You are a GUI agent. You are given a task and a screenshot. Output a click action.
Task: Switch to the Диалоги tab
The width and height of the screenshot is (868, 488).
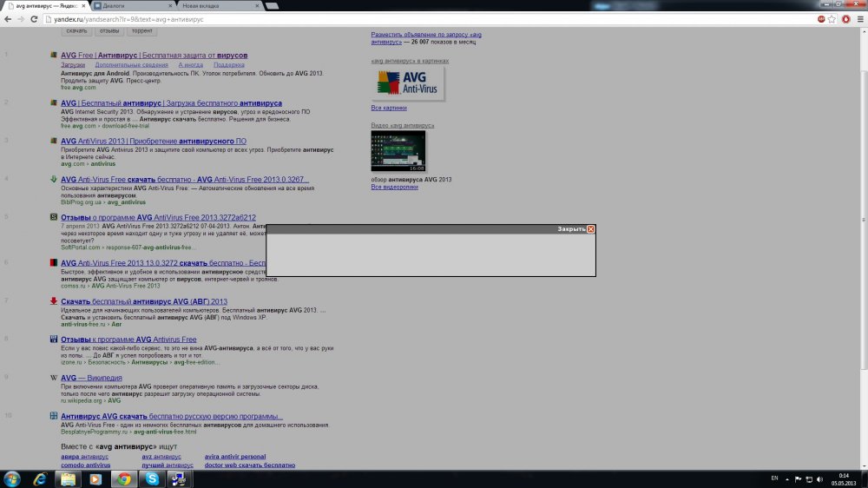tap(132, 5)
